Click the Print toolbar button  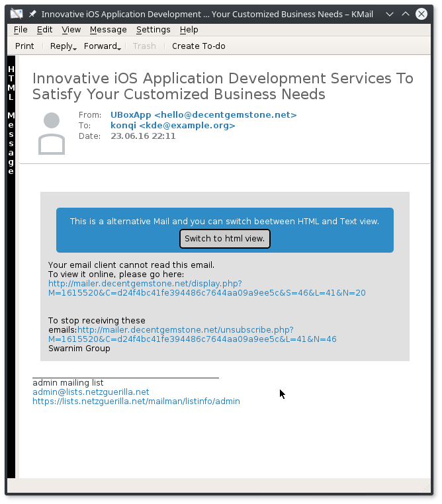(24, 46)
